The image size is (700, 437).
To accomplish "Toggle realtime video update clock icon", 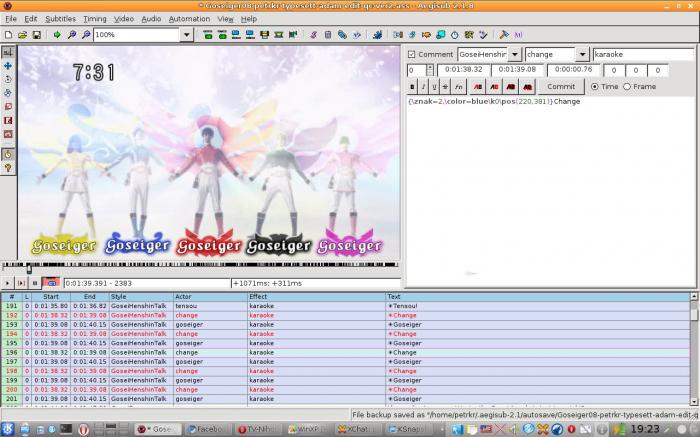I will [8, 154].
